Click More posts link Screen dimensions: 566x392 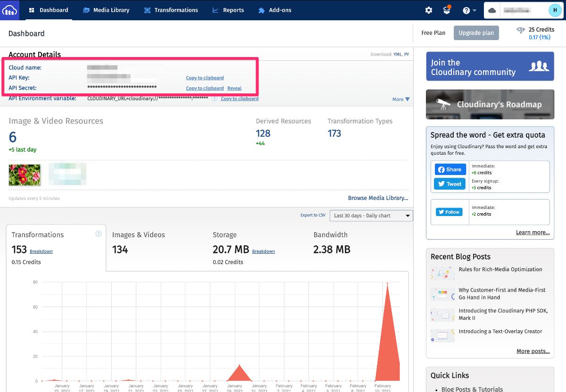pos(533,351)
